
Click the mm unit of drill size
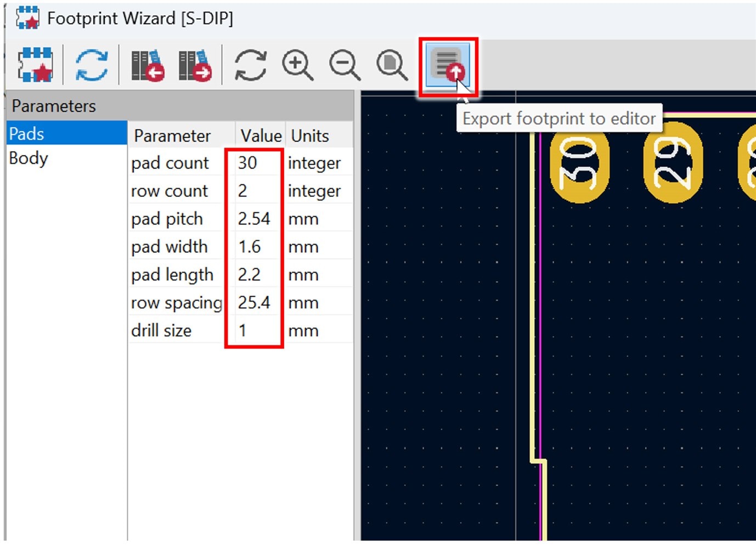click(x=303, y=331)
